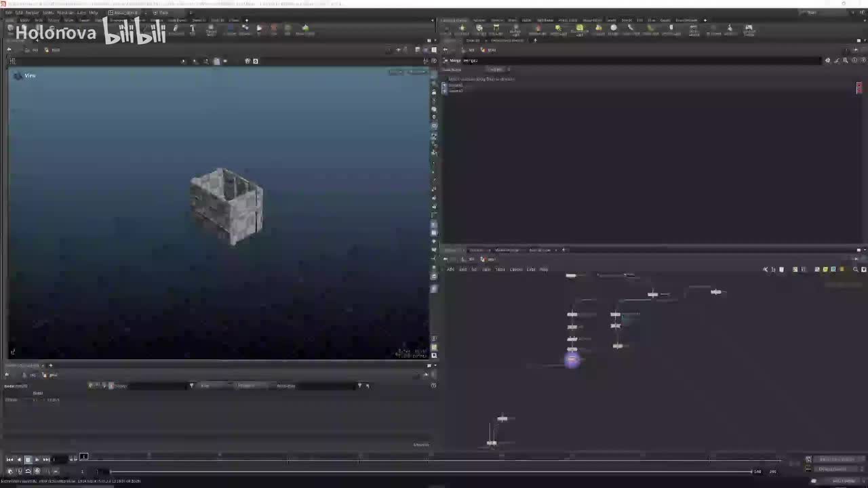Open the Render menu in main menu bar

pyautogui.click(x=32, y=12)
